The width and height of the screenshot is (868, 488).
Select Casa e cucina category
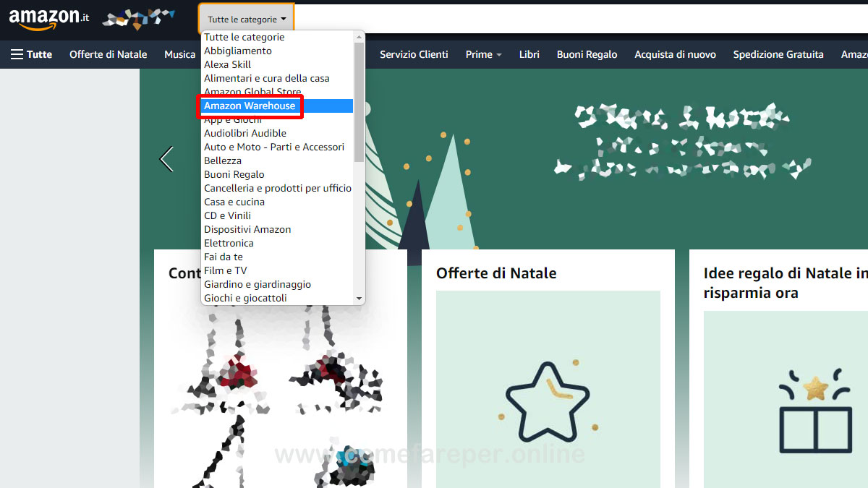234,202
